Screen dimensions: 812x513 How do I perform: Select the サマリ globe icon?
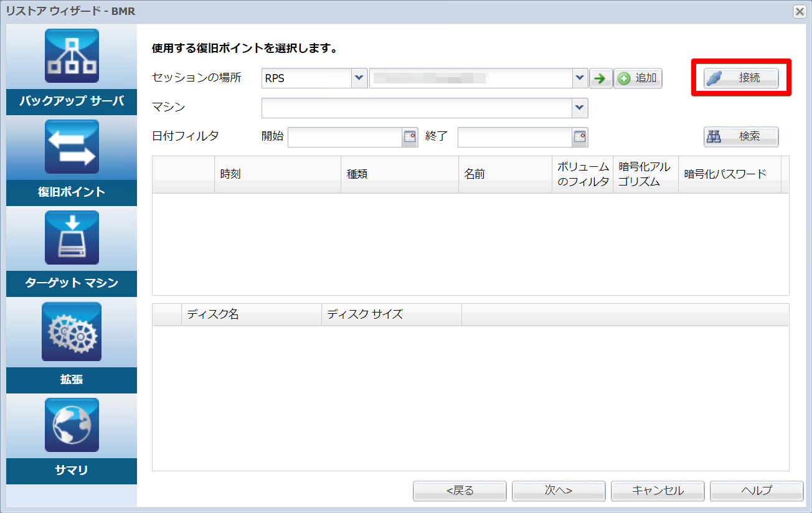[72, 425]
